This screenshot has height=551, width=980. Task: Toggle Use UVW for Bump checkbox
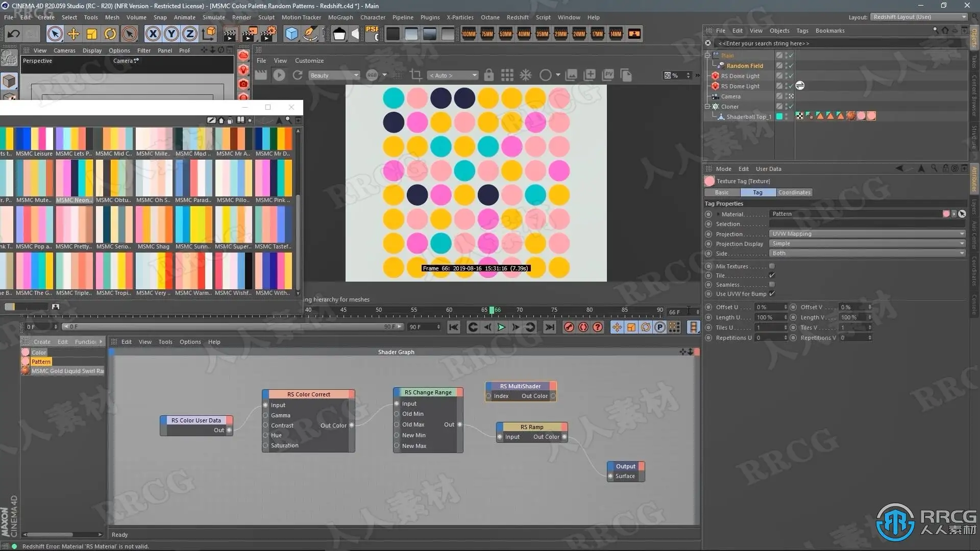pyautogui.click(x=772, y=294)
